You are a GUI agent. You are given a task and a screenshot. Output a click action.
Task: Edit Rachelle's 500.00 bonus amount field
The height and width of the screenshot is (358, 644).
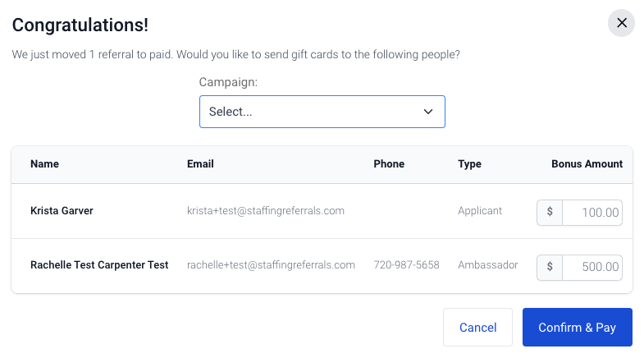[591, 267]
